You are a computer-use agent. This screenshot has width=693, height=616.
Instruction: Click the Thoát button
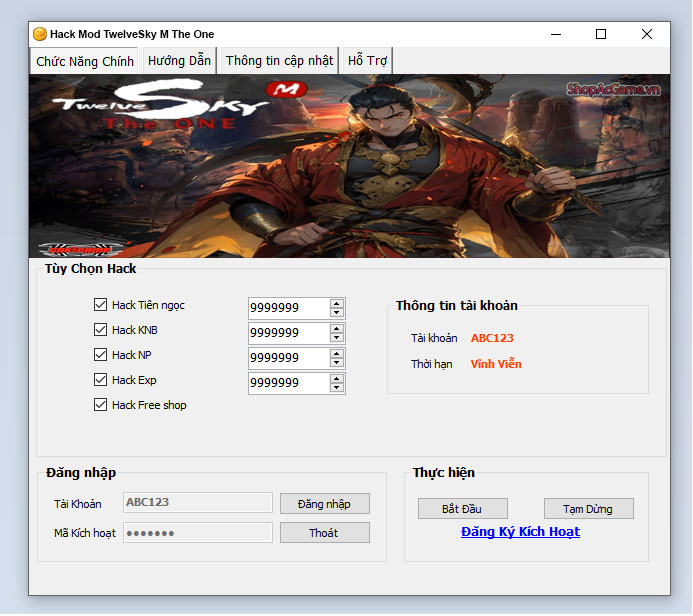tap(325, 533)
